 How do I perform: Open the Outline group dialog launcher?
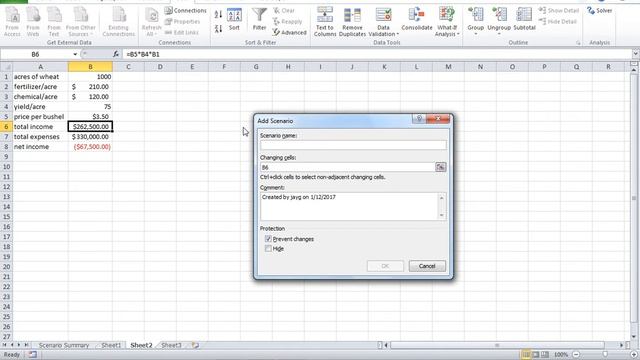click(x=578, y=43)
